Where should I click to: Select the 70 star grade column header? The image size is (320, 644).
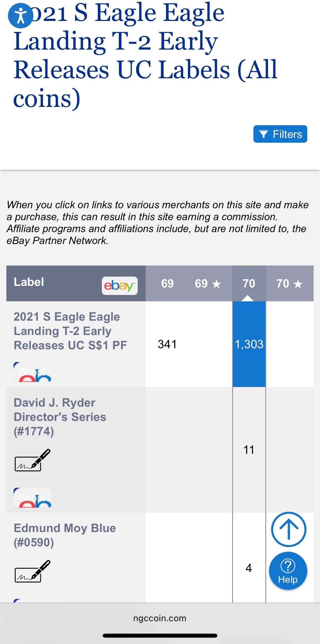coord(289,284)
